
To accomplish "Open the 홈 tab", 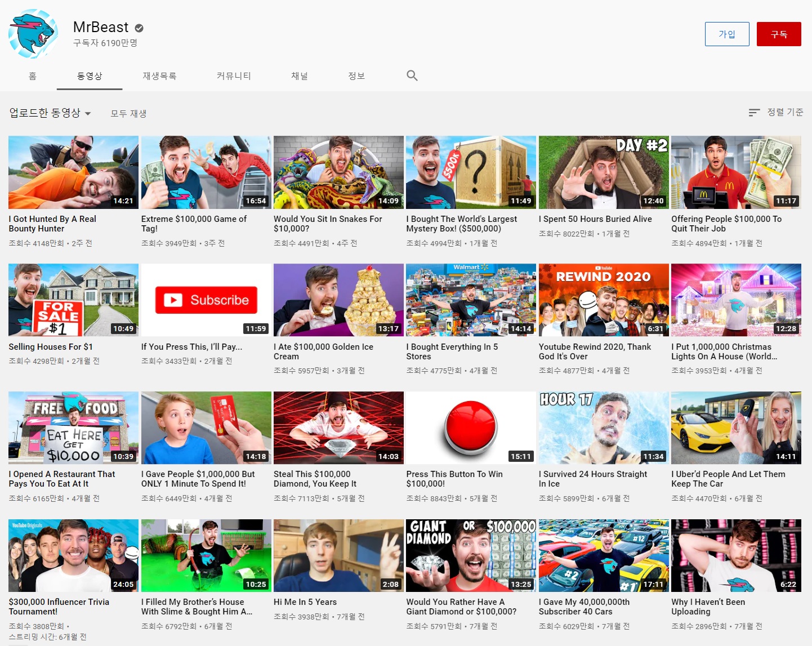I will coord(33,76).
